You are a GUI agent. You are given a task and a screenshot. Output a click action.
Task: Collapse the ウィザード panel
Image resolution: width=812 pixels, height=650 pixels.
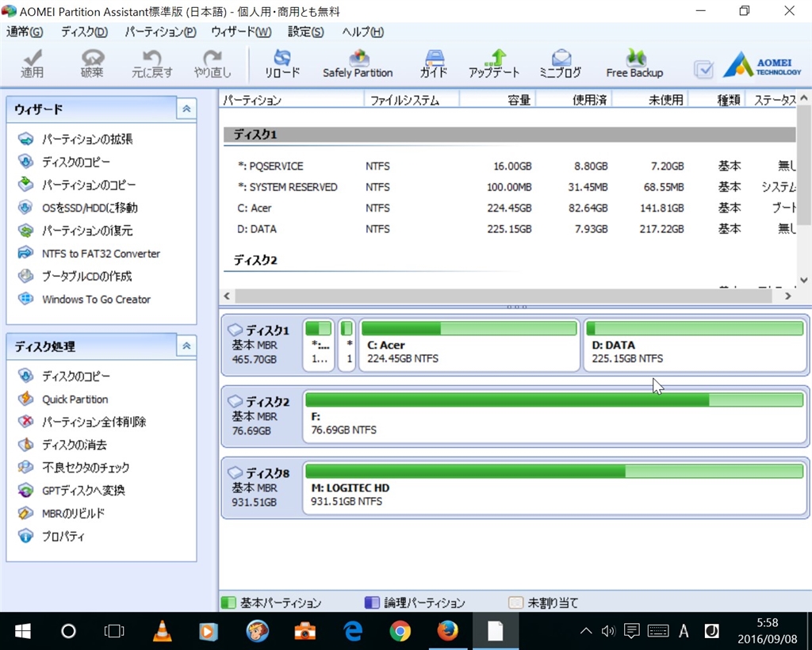tap(186, 109)
